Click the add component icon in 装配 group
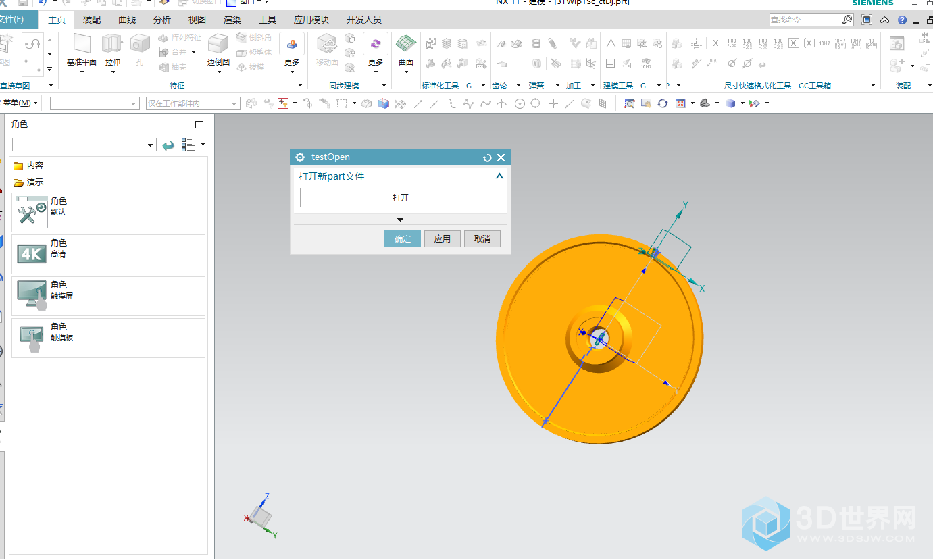This screenshot has width=933, height=560. click(x=897, y=66)
